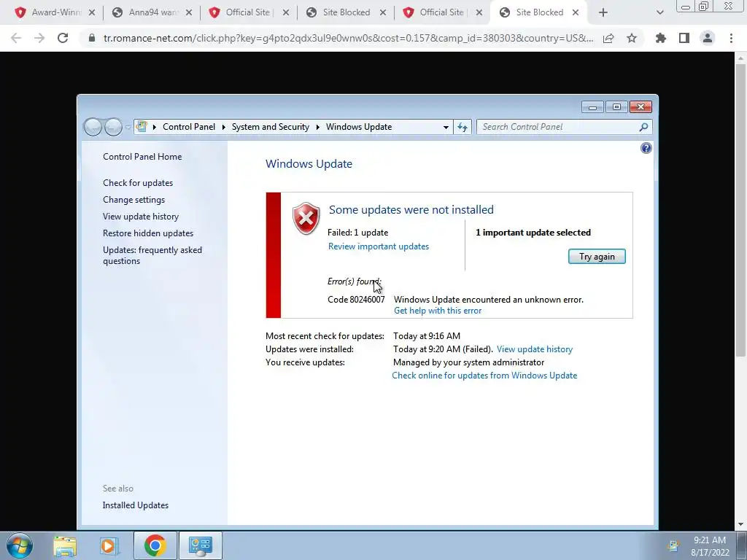
Task: Click the blue help question icon
Action: pos(646,148)
